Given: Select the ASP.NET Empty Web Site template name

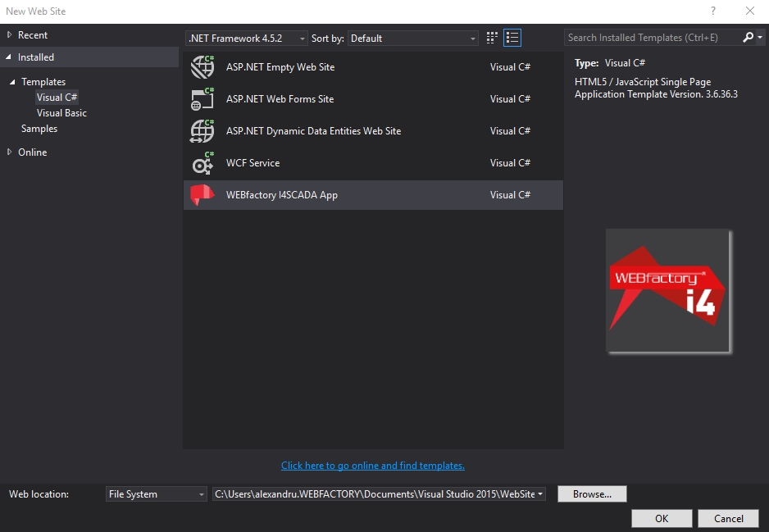Looking at the screenshot, I should (x=280, y=67).
